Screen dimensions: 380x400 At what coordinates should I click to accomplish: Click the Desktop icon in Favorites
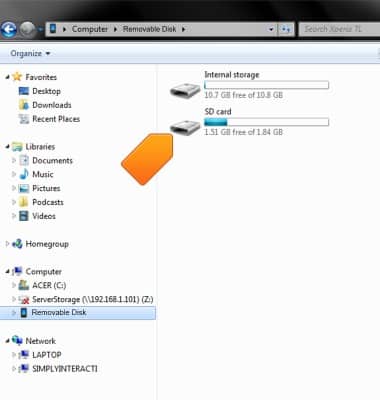click(x=24, y=91)
